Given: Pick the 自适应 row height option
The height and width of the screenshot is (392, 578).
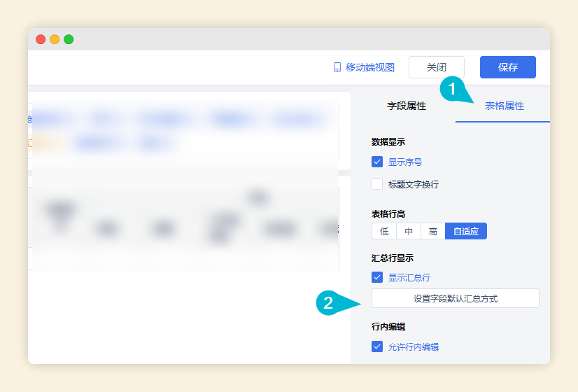Looking at the screenshot, I should (466, 231).
